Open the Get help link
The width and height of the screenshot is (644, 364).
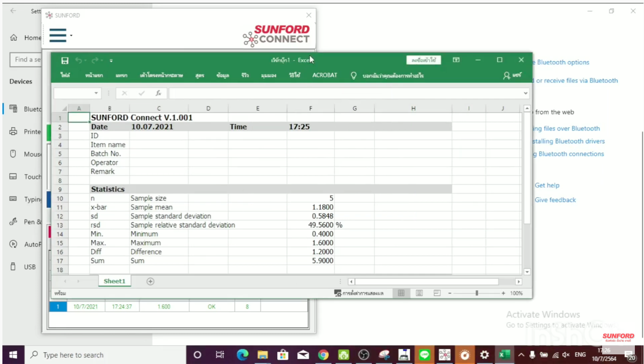(547, 185)
